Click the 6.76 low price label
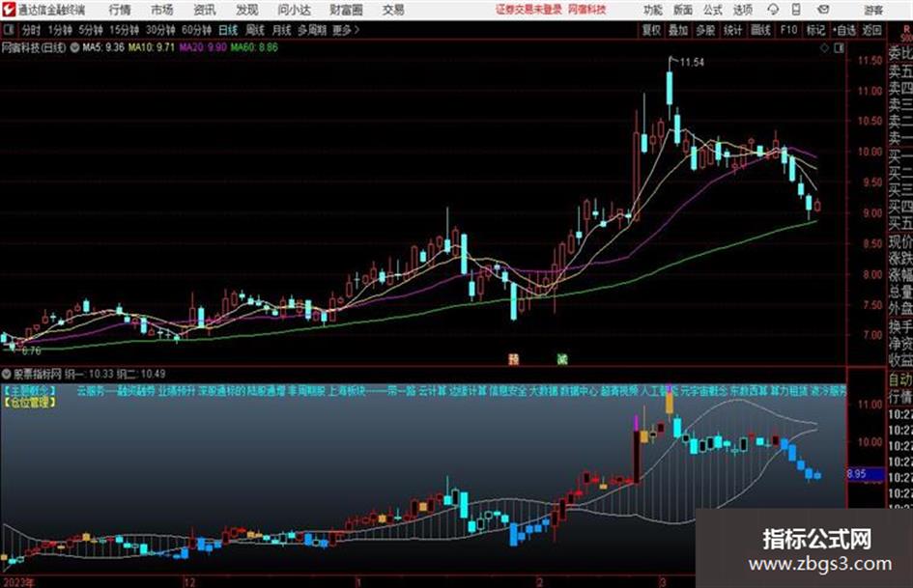 (31, 351)
